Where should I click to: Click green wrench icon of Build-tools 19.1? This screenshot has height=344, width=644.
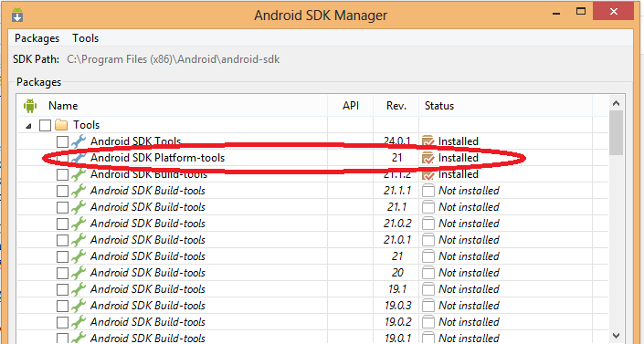click(79, 289)
